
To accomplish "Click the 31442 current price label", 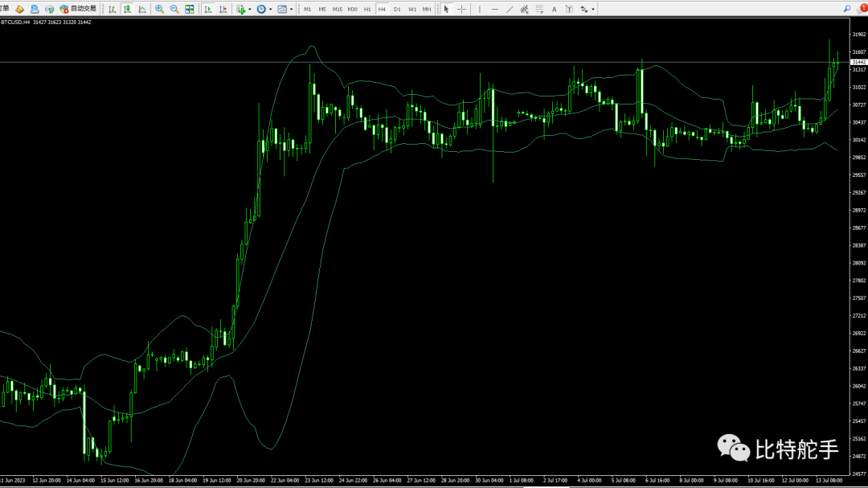I will pos(859,62).
